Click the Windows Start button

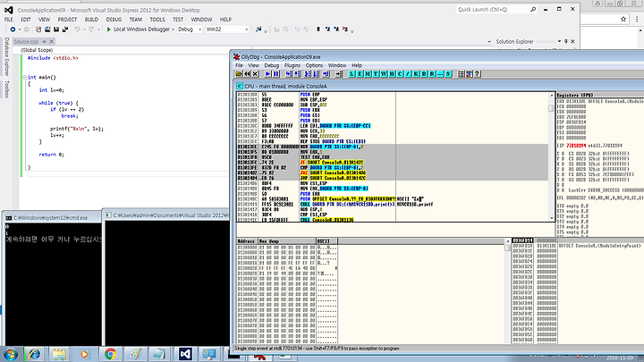[x=11, y=354]
